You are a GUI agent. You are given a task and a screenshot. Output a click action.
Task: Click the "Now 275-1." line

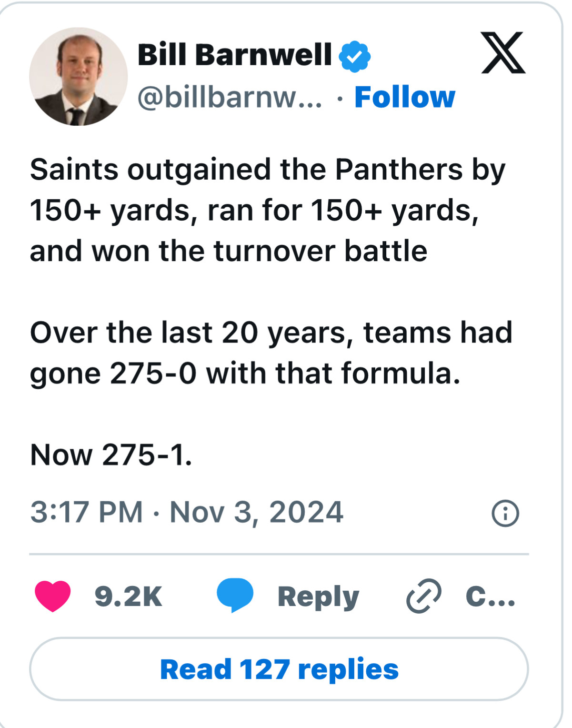(x=111, y=455)
